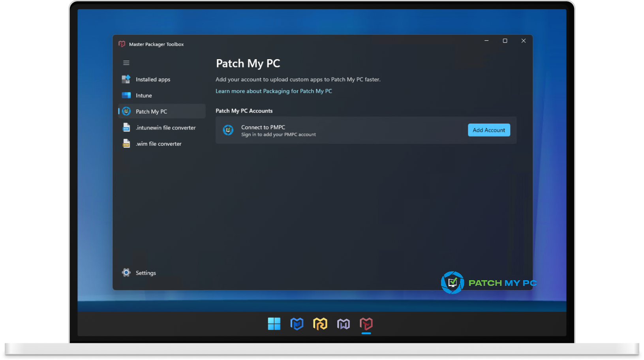Viewport: 644px width, 360px height.
Task: Click the Learn more about Packaging link
Action: (x=274, y=91)
